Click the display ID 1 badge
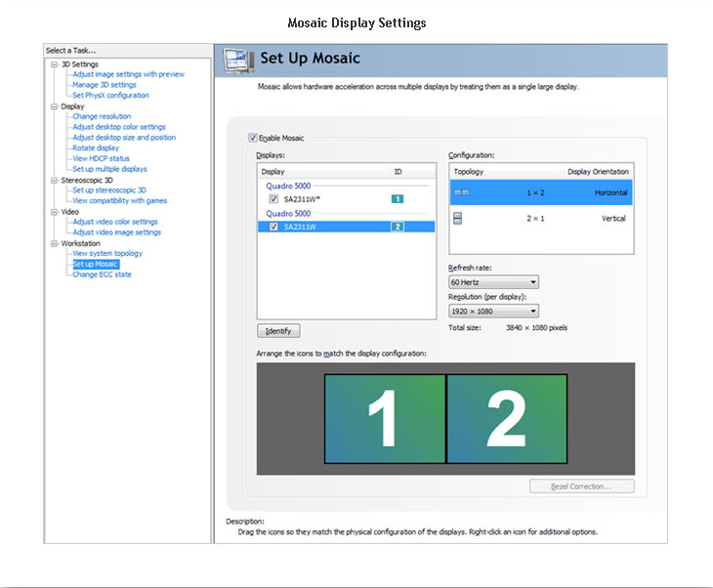713x588 pixels. point(398,198)
